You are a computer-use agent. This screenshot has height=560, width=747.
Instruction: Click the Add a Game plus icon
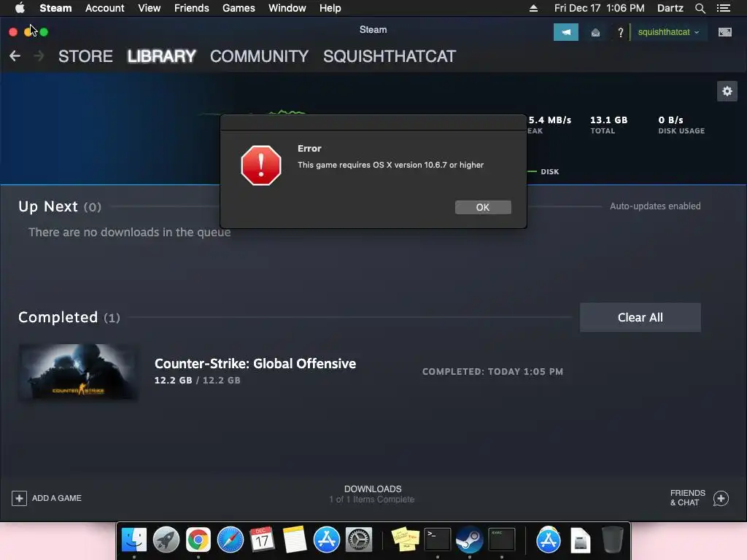(x=19, y=498)
